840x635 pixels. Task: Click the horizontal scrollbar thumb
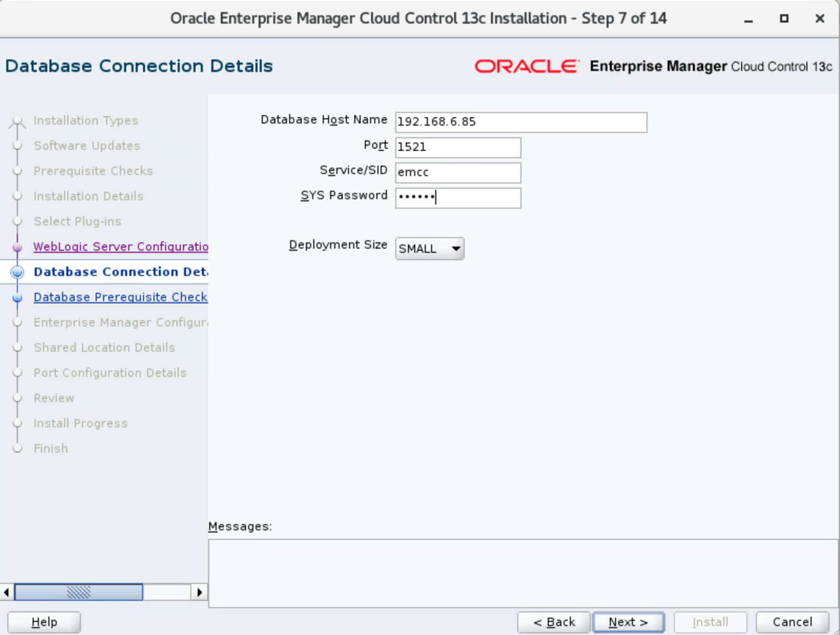click(x=79, y=592)
